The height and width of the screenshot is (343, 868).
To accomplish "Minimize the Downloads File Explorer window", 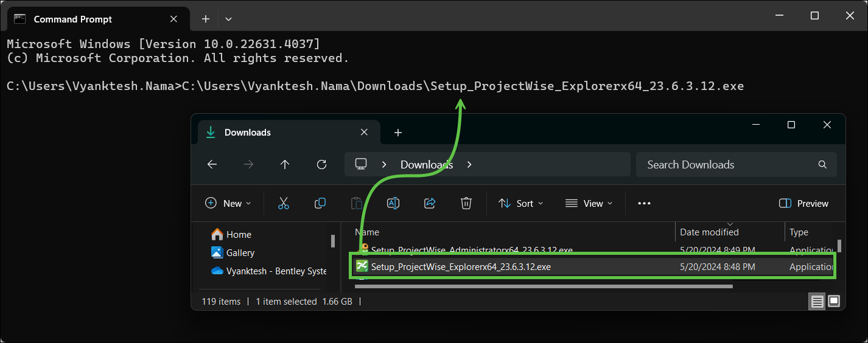I will coord(755,125).
